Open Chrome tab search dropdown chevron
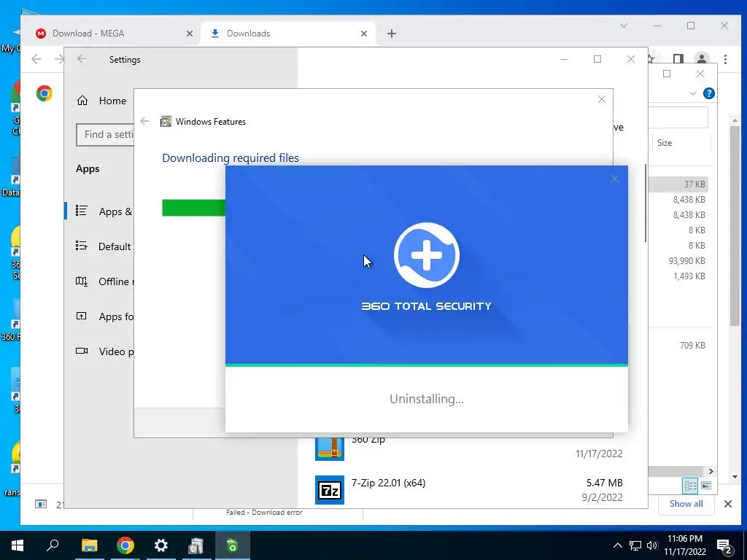Image resolution: width=747 pixels, height=560 pixels. tap(624, 26)
